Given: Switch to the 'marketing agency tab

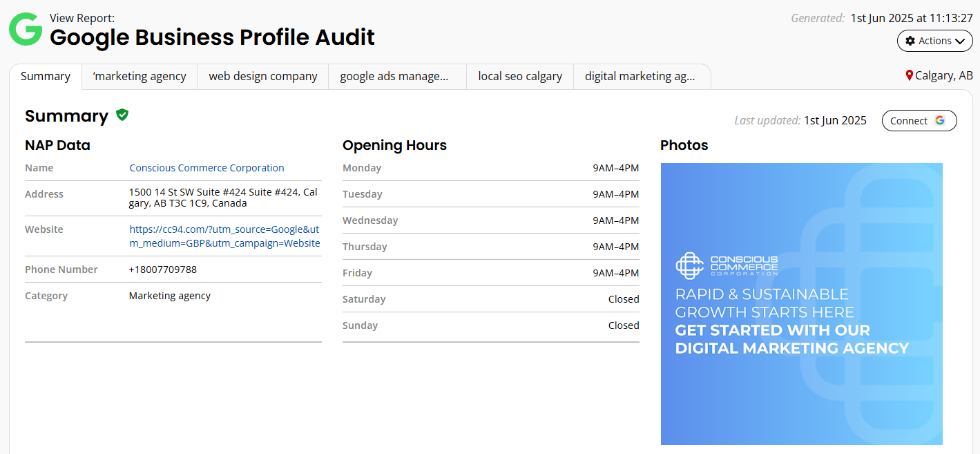Looking at the screenshot, I should [140, 76].
